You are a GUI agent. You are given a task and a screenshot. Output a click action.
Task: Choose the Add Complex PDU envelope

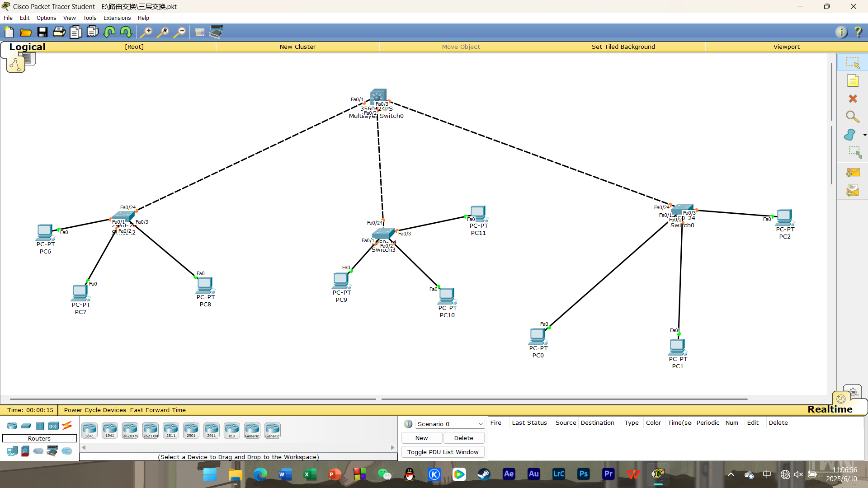[853, 191]
